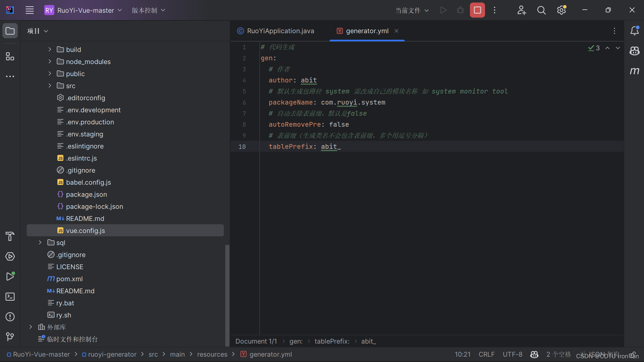Viewport: 644px width, 362px height.
Task: Expand the node_modules folder
Action: (x=50, y=61)
